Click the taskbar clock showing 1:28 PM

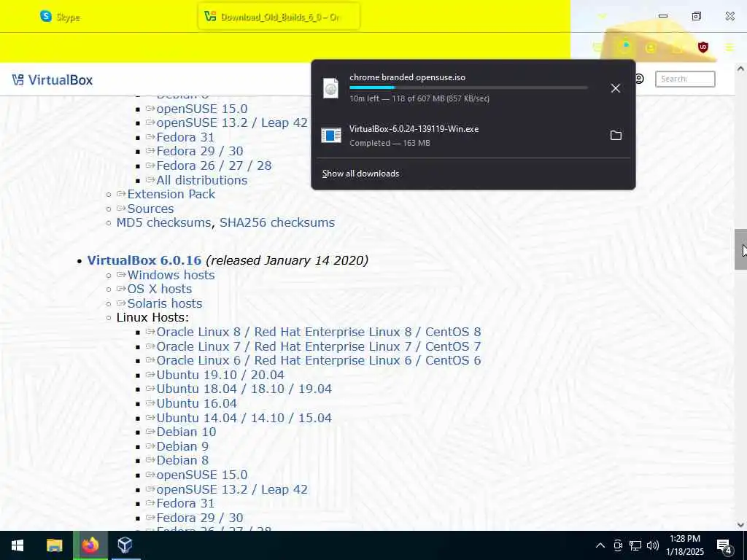(x=684, y=545)
